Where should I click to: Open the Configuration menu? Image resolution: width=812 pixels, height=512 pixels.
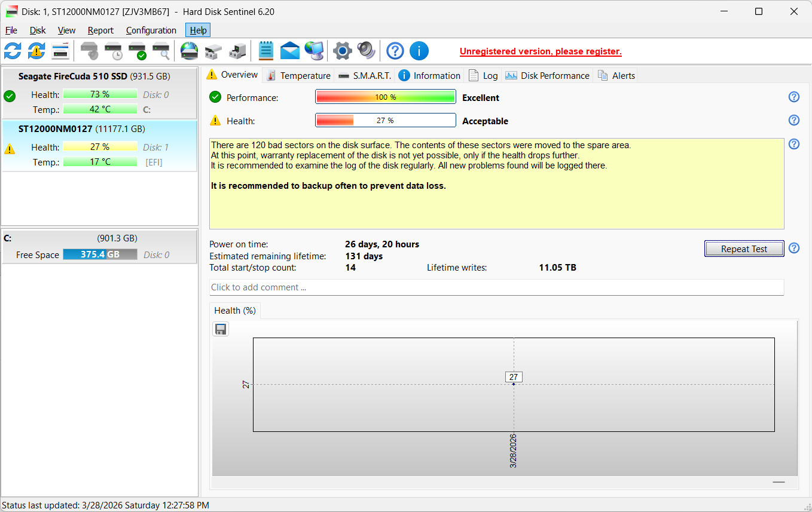click(x=151, y=30)
